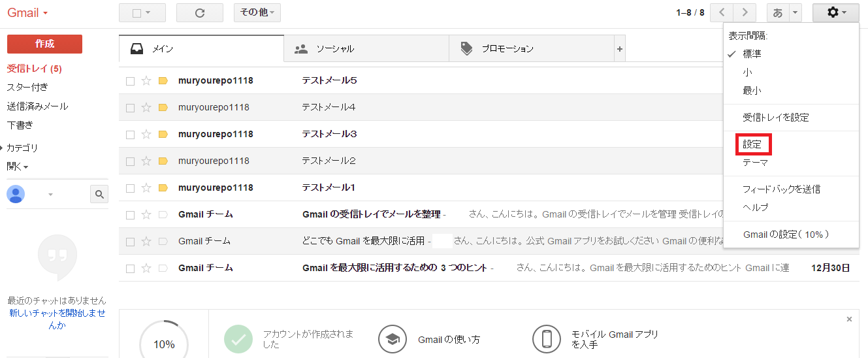Toggle importance marker on テストメール1
Image resolution: width=868 pixels, height=358 pixels.
coord(163,188)
